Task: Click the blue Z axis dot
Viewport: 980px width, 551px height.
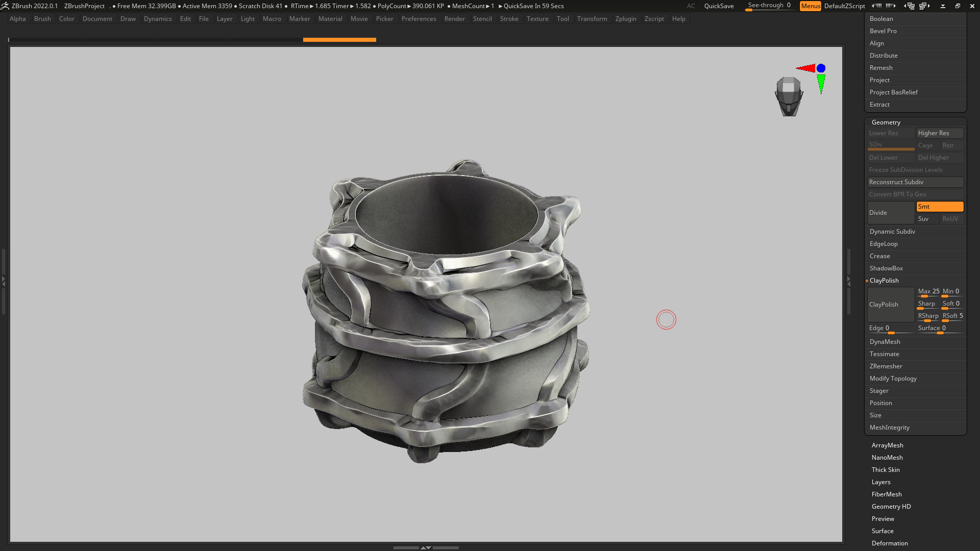Action: pyautogui.click(x=821, y=68)
